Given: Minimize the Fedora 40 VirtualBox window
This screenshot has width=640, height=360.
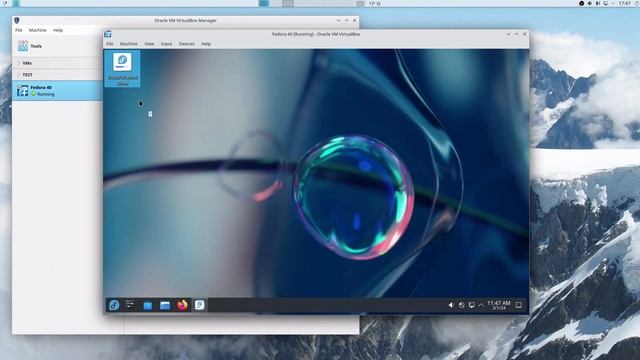Looking at the screenshot, I should [509, 34].
